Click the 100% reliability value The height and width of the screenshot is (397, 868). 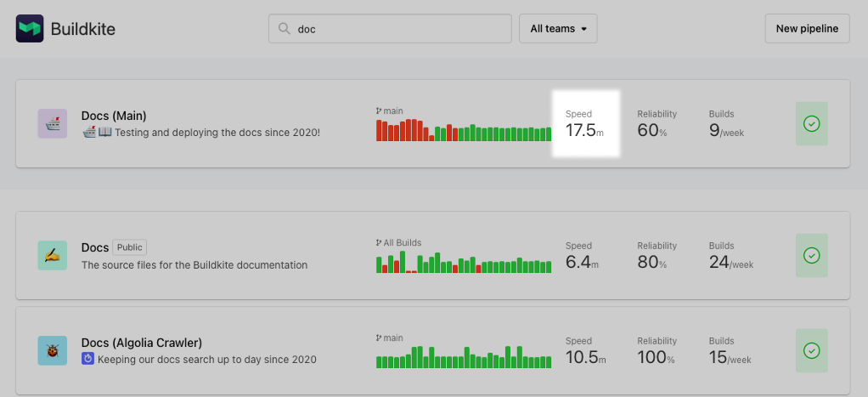[x=656, y=357]
